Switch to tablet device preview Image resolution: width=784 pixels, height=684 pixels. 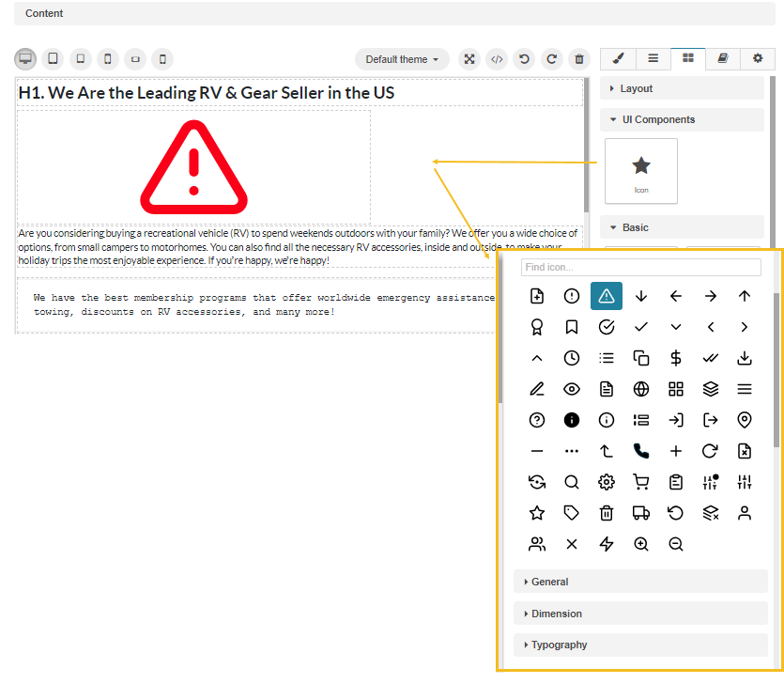(x=53, y=59)
